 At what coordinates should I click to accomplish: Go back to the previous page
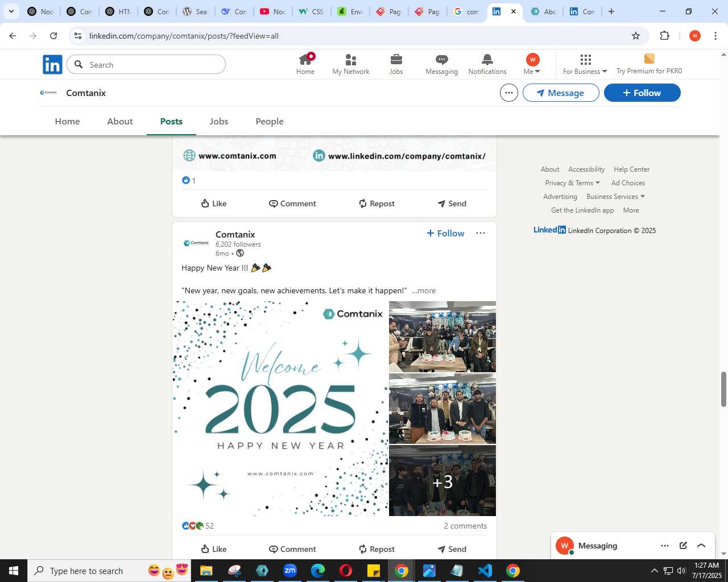click(13, 36)
